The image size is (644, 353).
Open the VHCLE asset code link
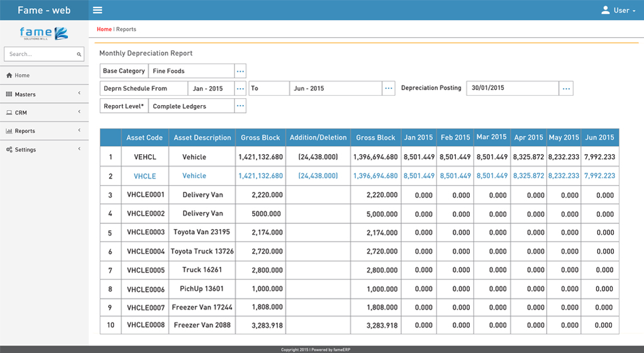pyautogui.click(x=145, y=176)
